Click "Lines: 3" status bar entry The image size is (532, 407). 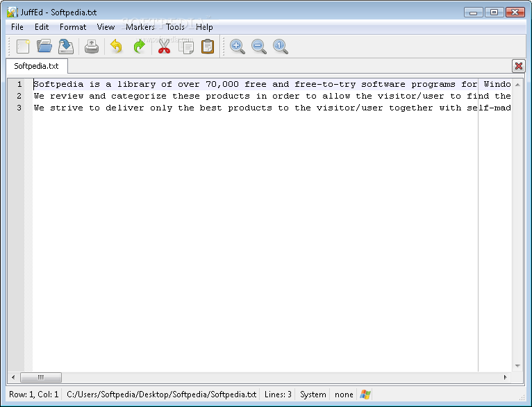pos(278,394)
